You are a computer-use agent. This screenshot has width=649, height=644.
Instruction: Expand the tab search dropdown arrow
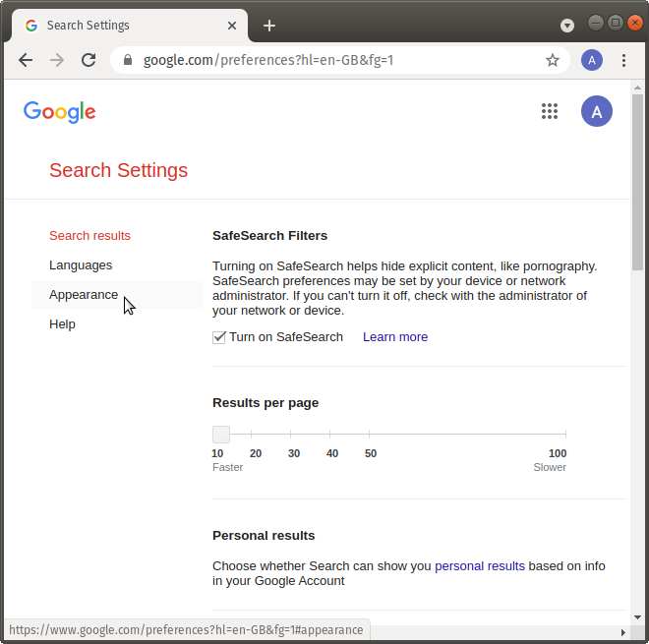(567, 26)
